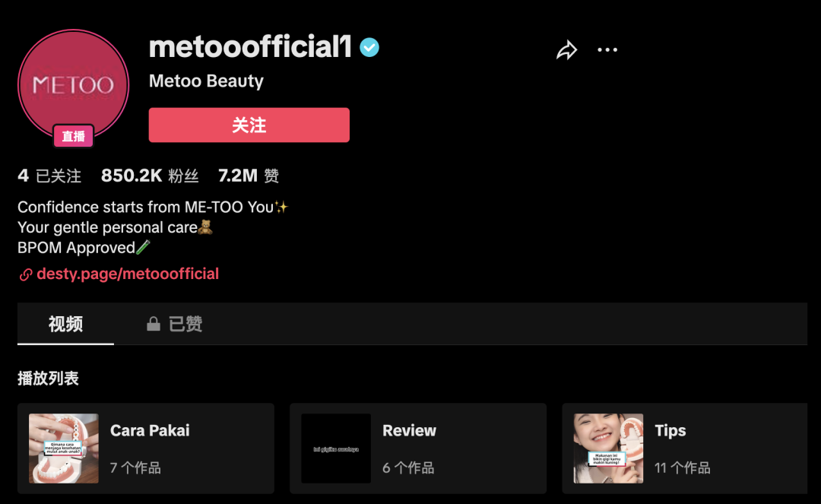Open the Cara Pakai playlist thumbnail
The height and width of the screenshot is (504, 821).
(x=64, y=449)
